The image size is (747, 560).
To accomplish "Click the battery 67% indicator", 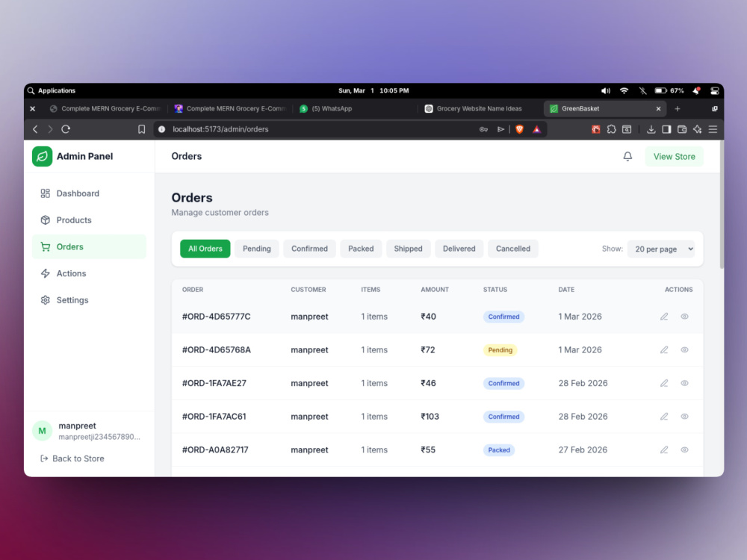I will click(x=669, y=90).
